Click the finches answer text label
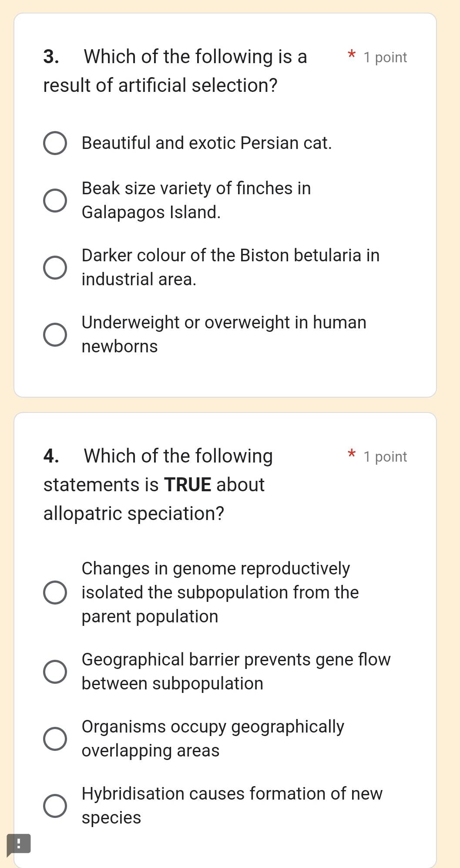Screen dimensions: 460x868 point(196,200)
